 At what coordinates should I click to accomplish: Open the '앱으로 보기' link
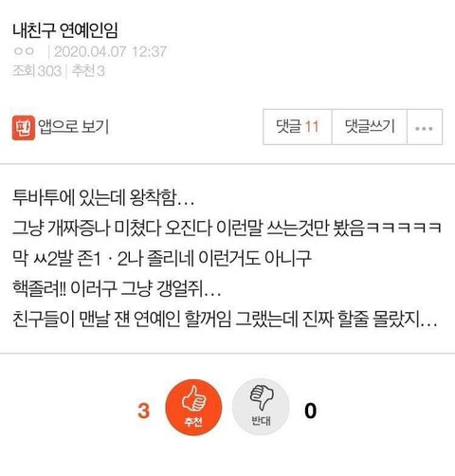(73, 127)
